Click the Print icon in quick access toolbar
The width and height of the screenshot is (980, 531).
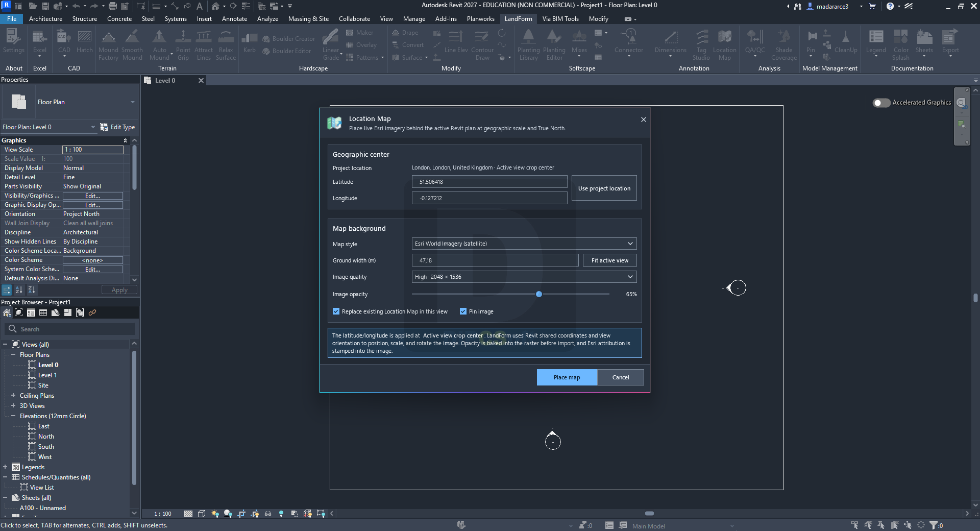(113, 6)
